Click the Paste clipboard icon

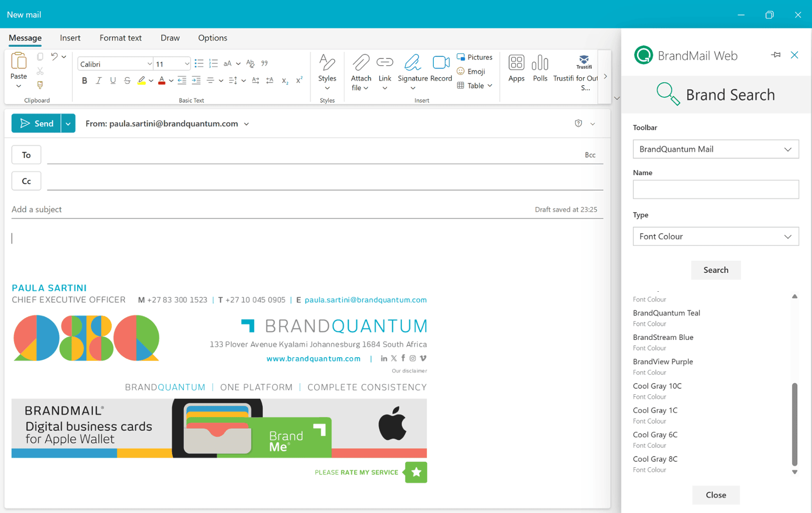coord(19,61)
